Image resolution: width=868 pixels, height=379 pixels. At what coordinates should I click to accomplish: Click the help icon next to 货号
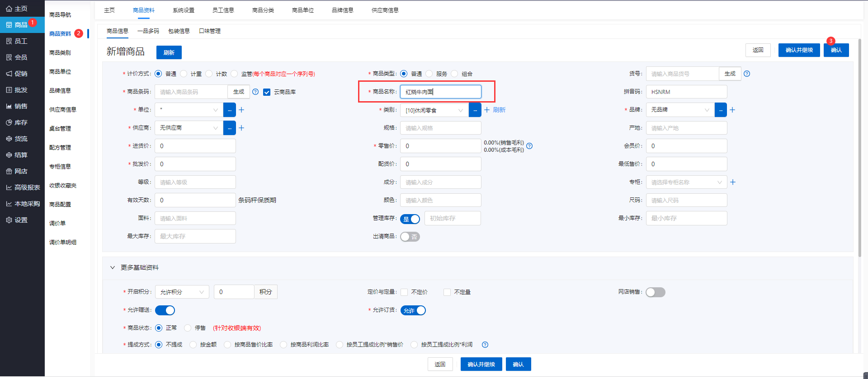[x=747, y=74]
